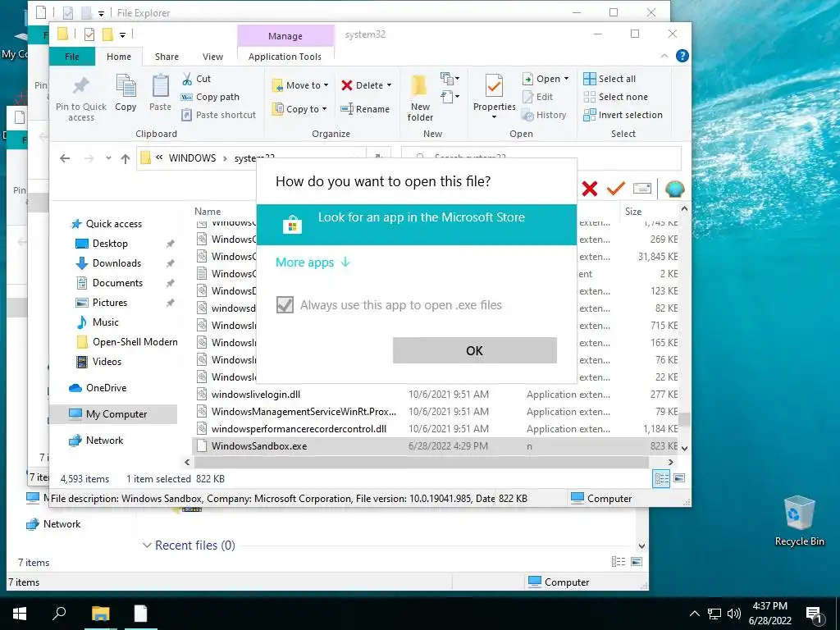Viewport: 840px width, 630px height.
Task: Select the Open-Shell Modern folder
Action: pos(135,342)
